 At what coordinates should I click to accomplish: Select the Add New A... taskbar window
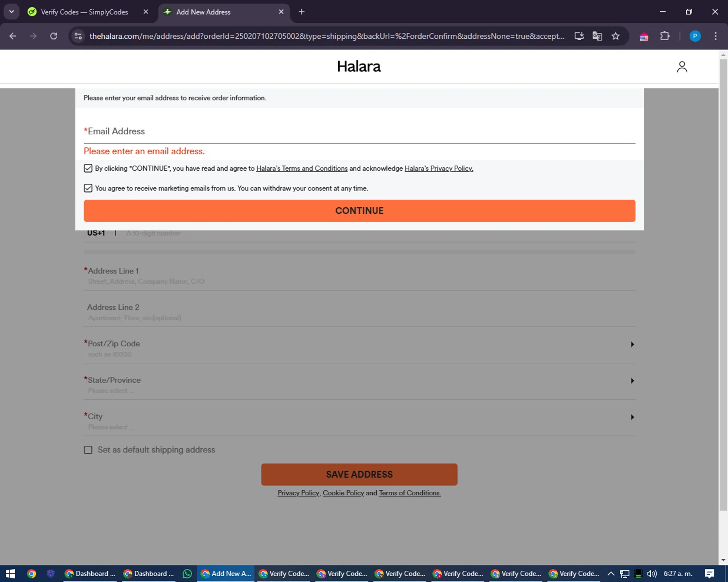point(226,574)
